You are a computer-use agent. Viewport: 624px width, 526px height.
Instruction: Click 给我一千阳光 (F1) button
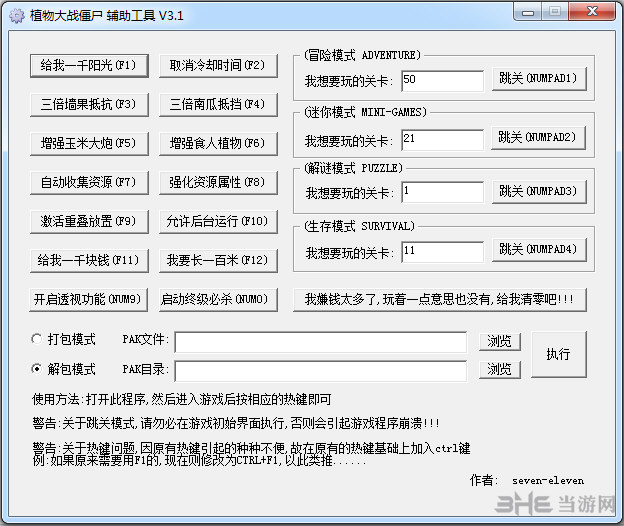click(89, 66)
